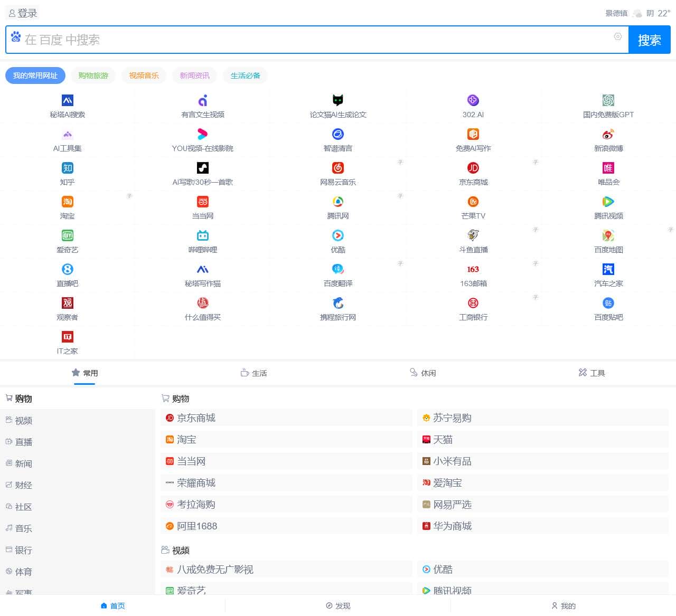Open the YOU视频-在线影院 icon

tap(203, 134)
